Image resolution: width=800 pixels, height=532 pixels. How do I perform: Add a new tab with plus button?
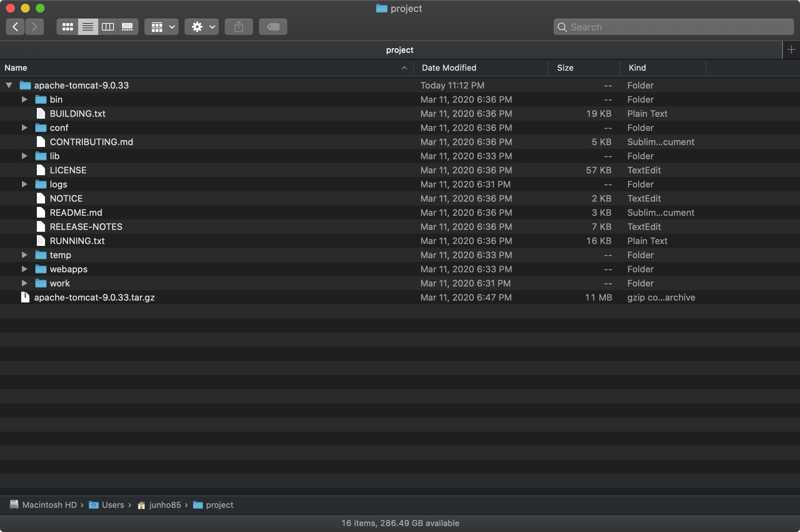[x=791, y=49]
